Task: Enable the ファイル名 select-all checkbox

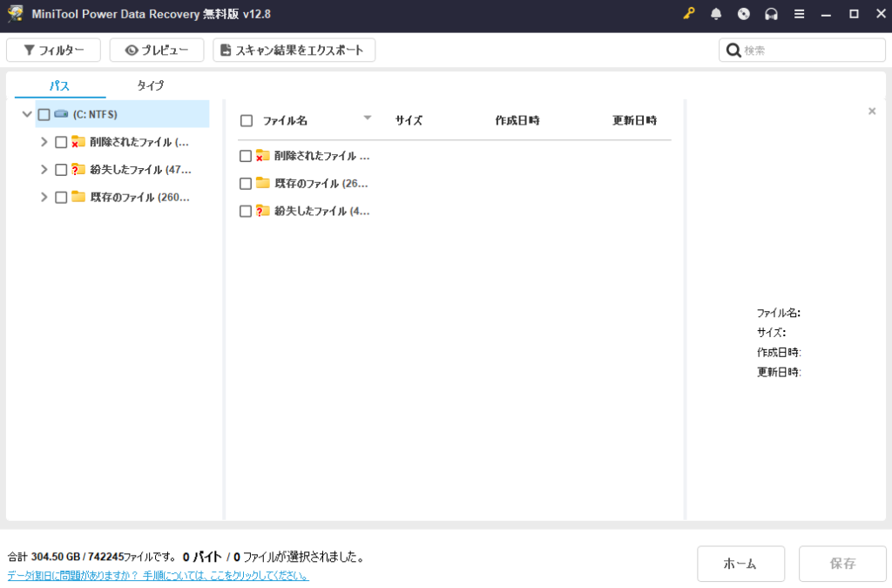Action: (246, 120)
